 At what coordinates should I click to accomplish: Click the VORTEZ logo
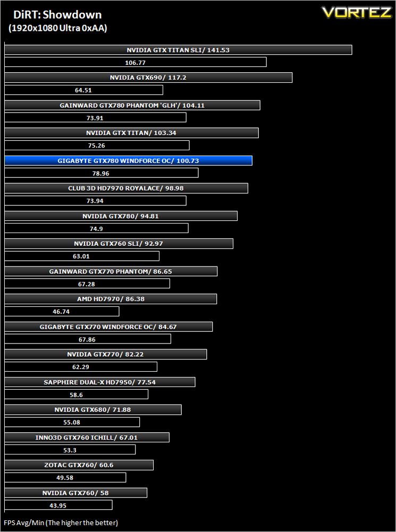click(x=357, y=13)
